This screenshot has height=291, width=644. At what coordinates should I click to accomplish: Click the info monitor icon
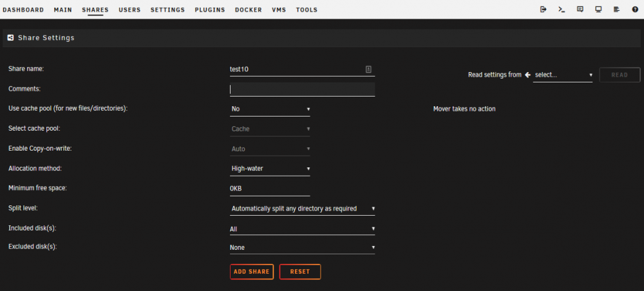pyautogui.click(x=598, y=10)
